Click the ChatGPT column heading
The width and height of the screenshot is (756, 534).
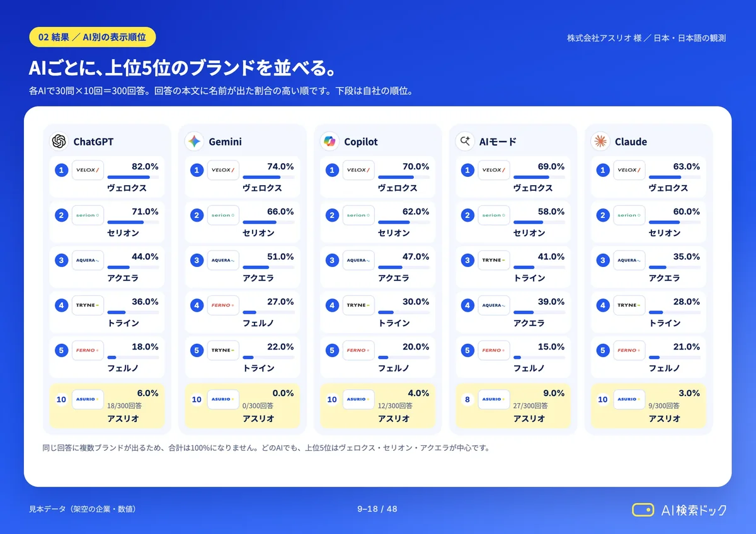tap(93, 142)
